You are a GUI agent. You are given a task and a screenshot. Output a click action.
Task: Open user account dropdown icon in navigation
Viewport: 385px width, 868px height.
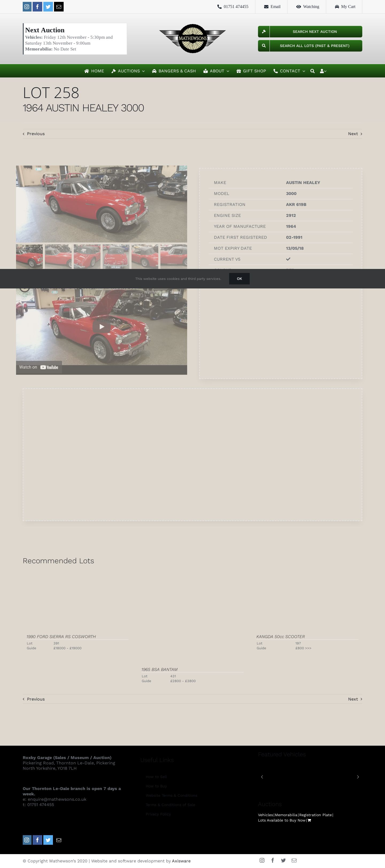323,71
